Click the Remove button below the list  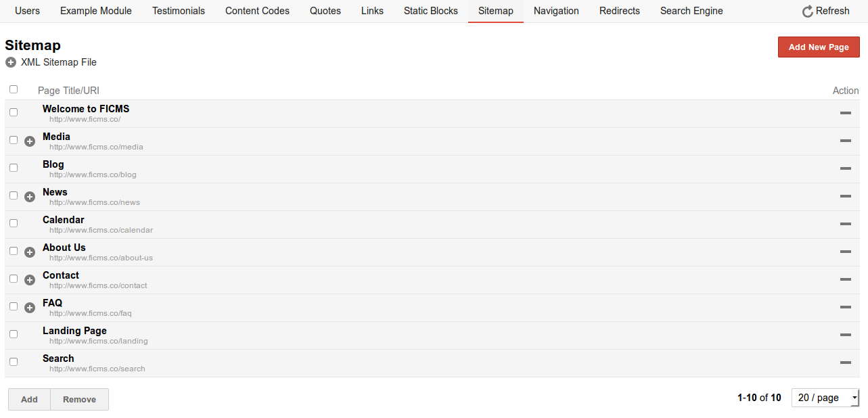coord(79,399)
